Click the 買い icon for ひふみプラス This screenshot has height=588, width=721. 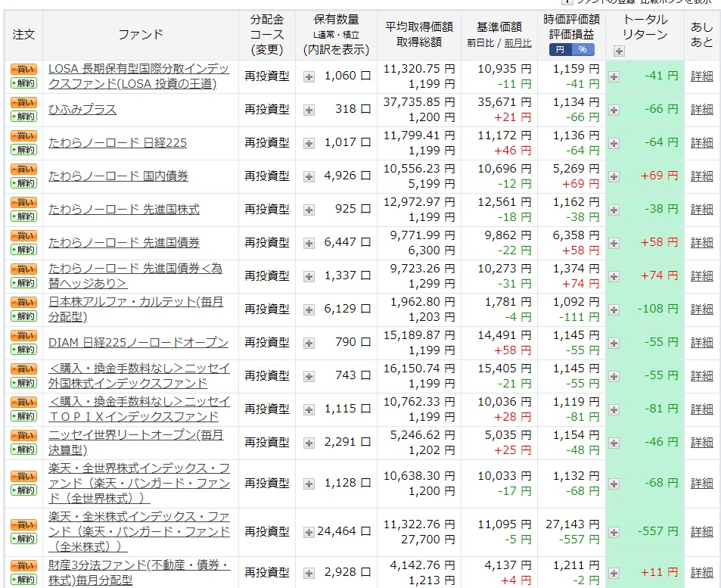pos(23,104)
